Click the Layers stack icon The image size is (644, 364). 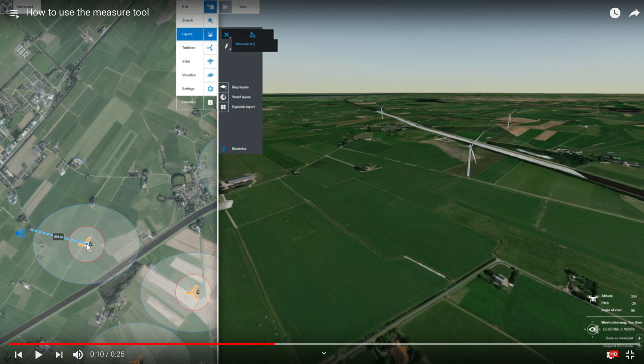[210, 34]
